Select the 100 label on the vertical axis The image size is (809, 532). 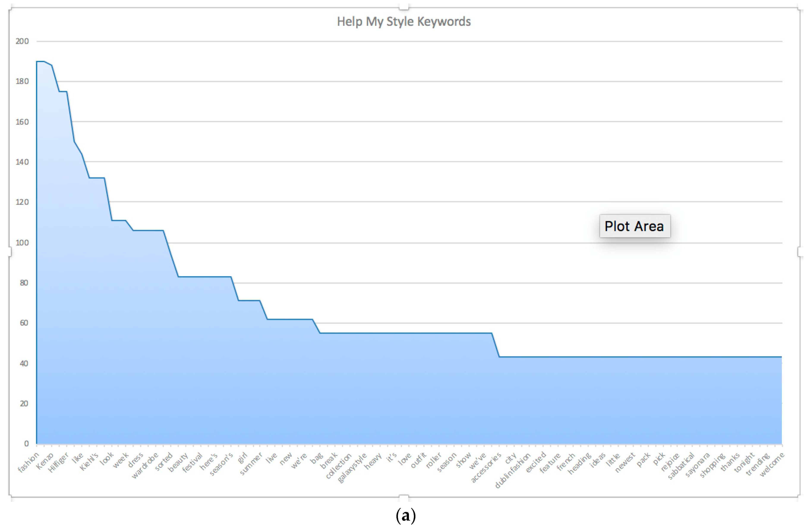pos(22,243)
